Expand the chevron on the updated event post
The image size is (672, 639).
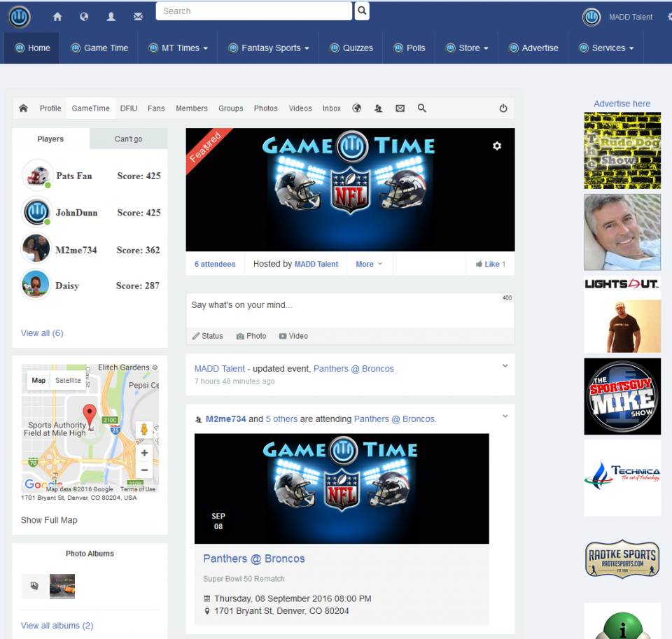(505, 366)
